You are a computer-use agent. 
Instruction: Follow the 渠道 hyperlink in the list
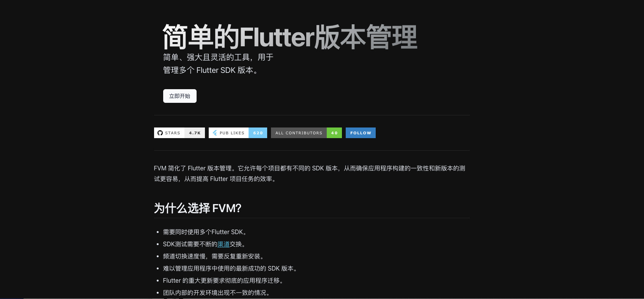(224, 244)
